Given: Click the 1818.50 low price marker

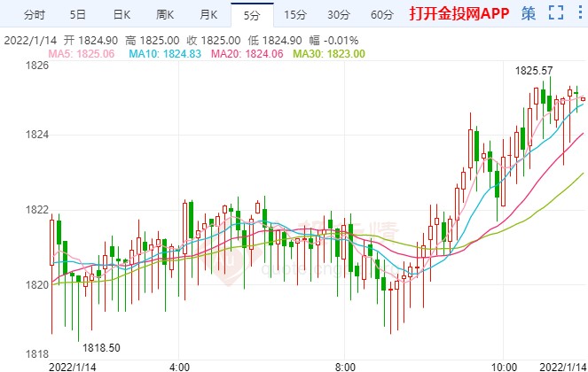Looking at the screenshot, I should point(100,349).
